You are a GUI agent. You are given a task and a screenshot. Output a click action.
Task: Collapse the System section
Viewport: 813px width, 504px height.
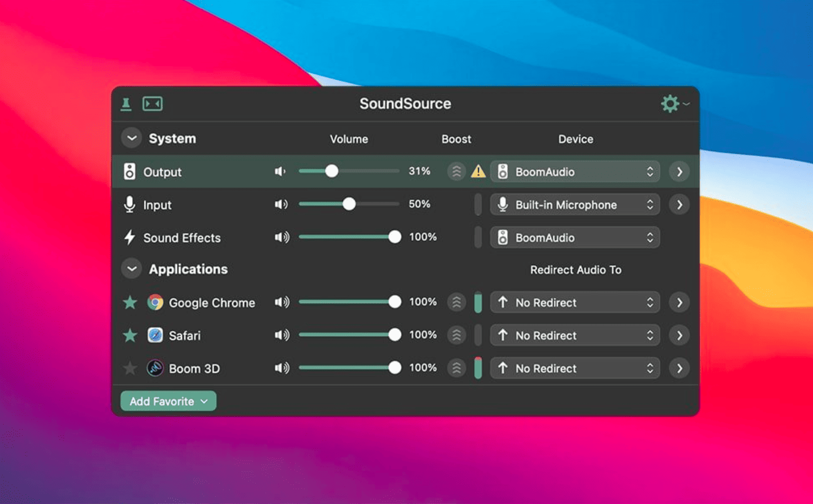[x=132, y=138]
